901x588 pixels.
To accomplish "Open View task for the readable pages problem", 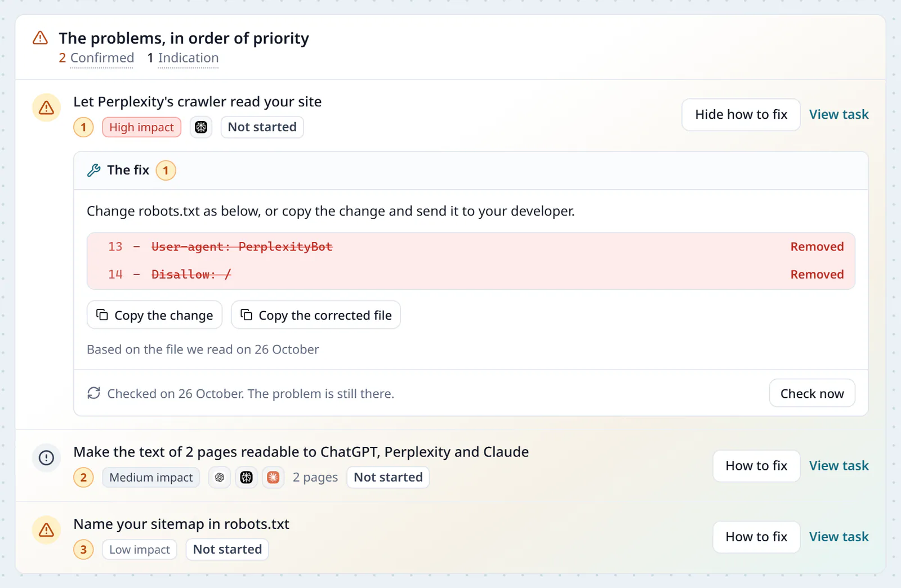I will pos(838,466).
